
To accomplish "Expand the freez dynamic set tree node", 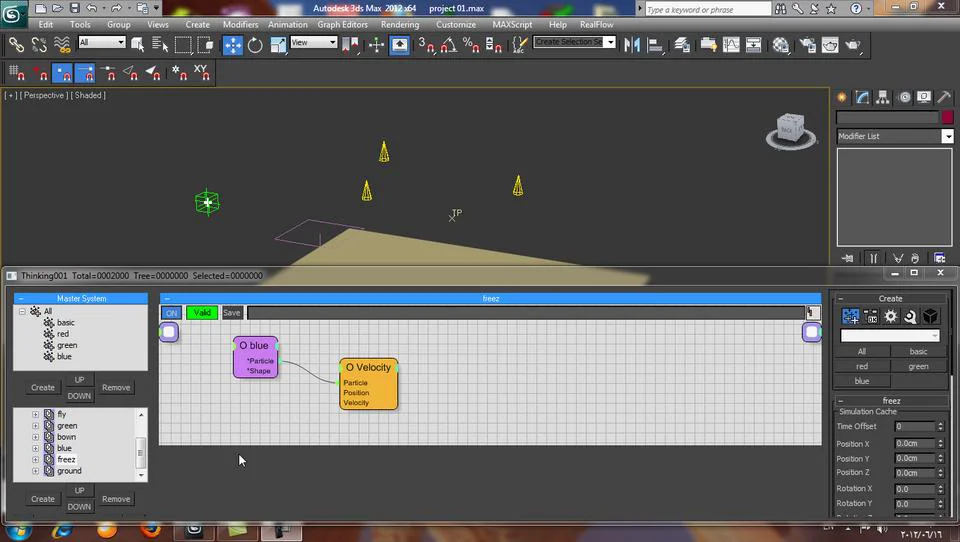I will (36, 460).
